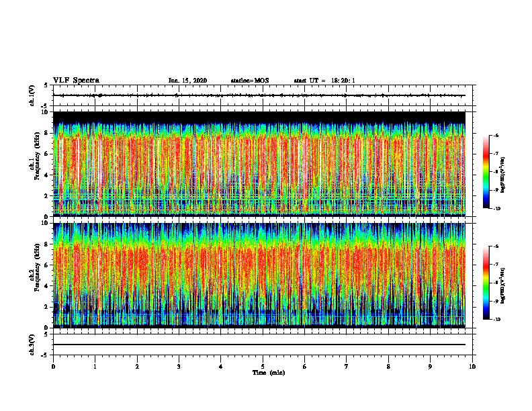Viewport: 532px width, 411px height.
Task: Click the "-10" label on ch.2 color bar
Action: pos(496,320)
